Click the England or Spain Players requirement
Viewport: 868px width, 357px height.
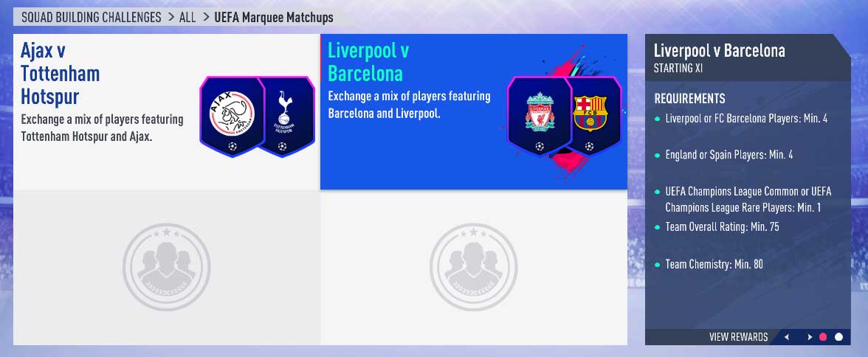click(729, 155)
